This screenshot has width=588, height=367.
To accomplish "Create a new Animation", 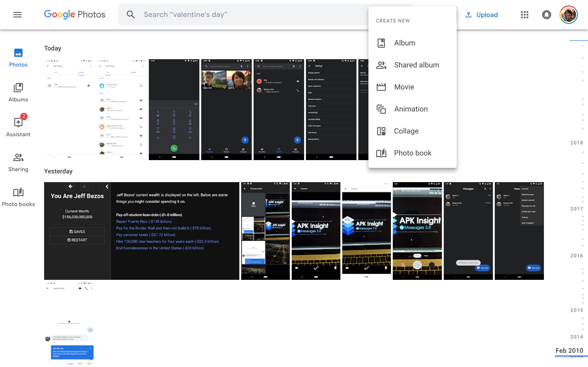I will (411, 109).
